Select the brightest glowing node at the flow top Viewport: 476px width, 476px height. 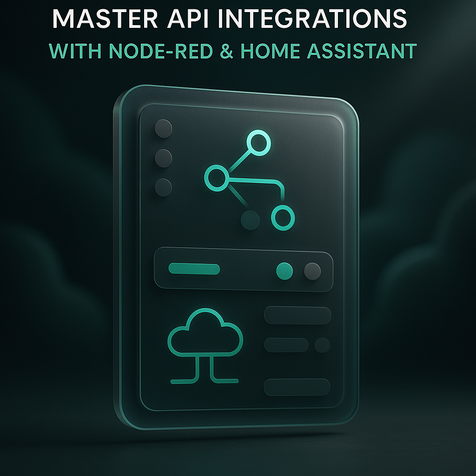click(x=258, y=143)
